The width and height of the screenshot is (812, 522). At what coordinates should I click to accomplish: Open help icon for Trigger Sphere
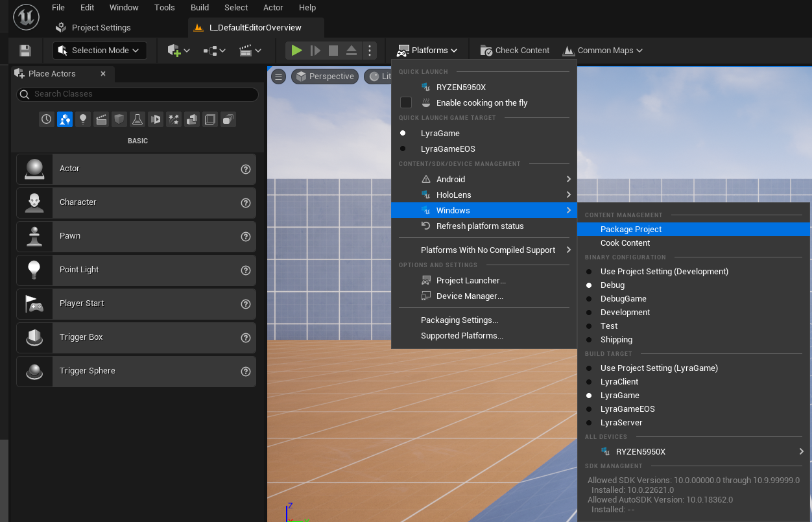coord(246,371)
